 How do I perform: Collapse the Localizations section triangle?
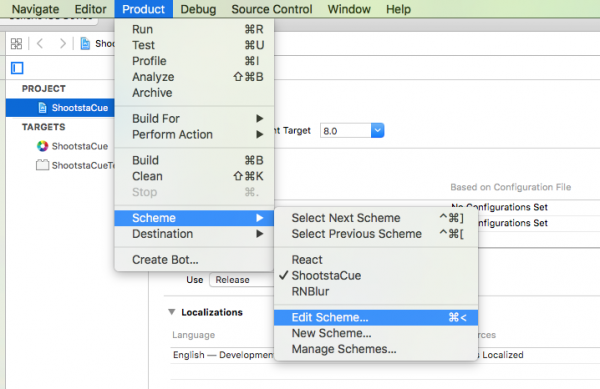tap(172, 312)
